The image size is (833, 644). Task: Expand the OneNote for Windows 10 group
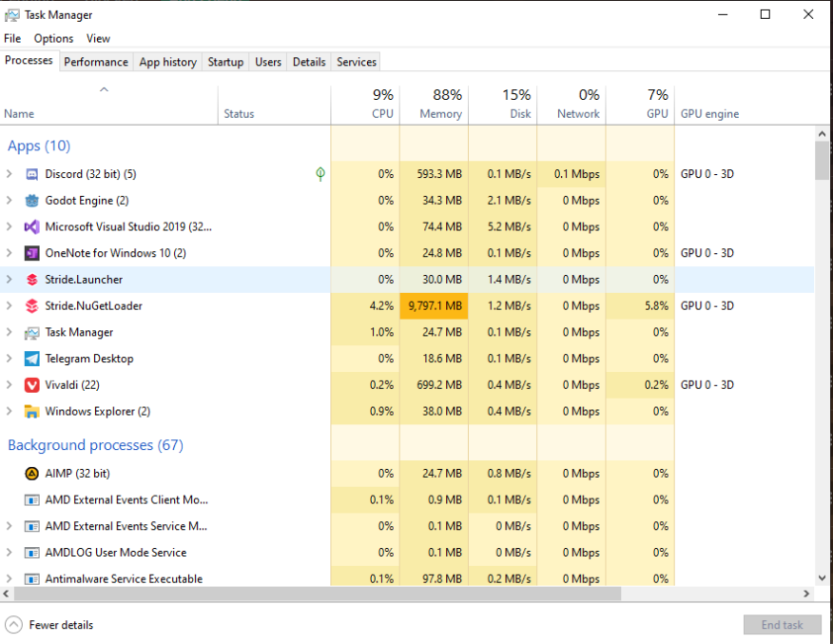pos(9,253)
